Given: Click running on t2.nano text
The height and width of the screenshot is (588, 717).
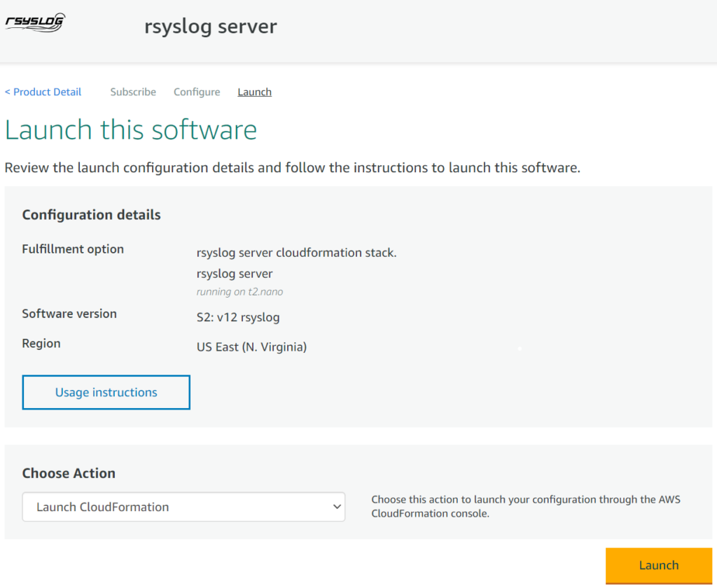Looking at the screenshot, I should (239, 292).
